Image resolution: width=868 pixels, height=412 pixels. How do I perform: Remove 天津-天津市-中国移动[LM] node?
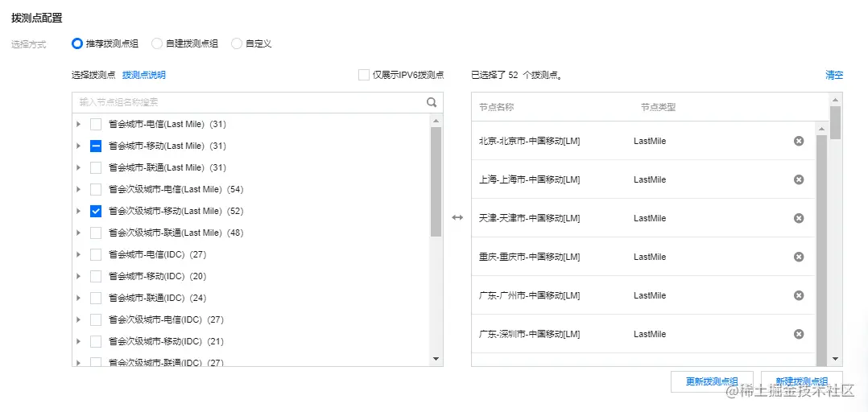799,218
